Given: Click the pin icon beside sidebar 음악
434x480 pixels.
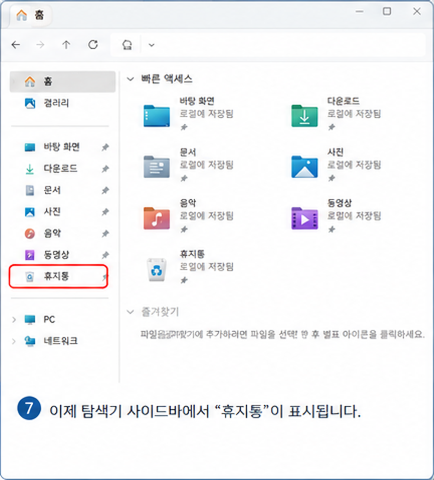Looking at the screenshot, I should point(105,234).
